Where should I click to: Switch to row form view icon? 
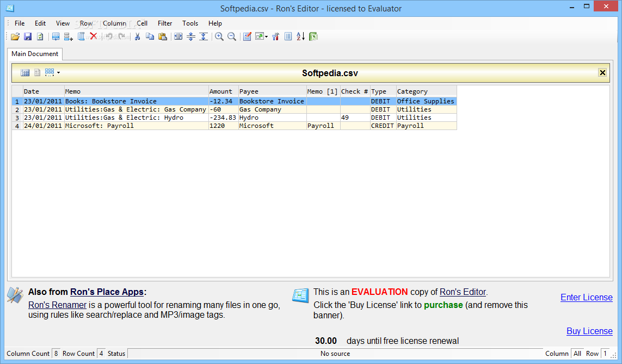click(38, 72)
